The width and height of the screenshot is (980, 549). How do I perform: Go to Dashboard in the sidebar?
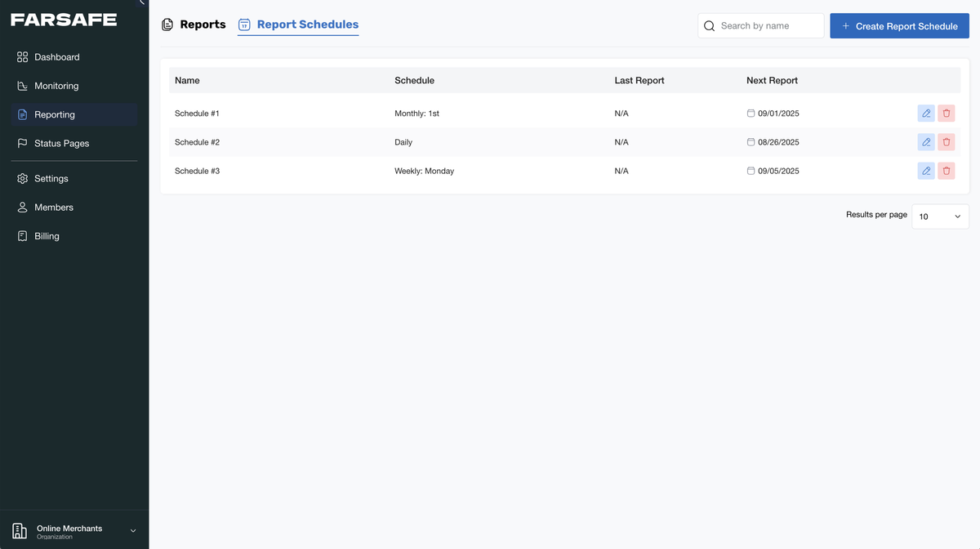tap(56, 57)
